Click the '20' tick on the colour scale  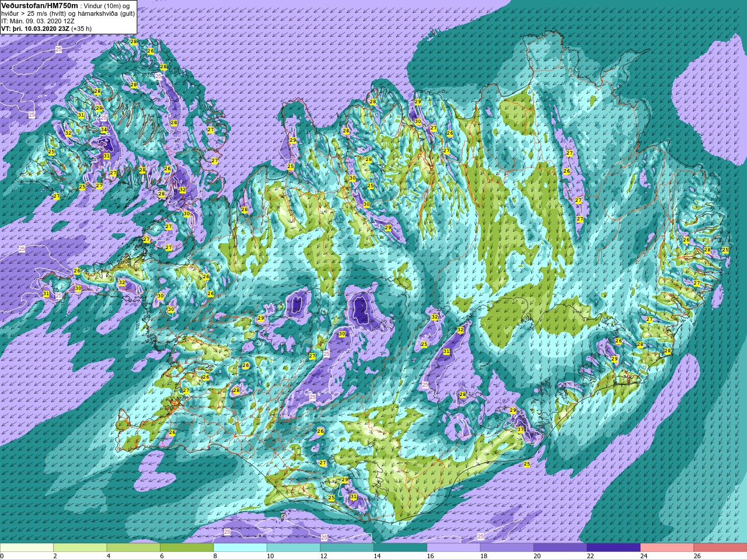[x=537, y=556]
